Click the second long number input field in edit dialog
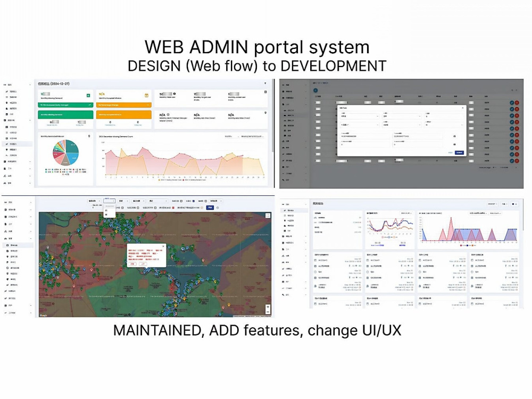Viewport: 532px width, 399px height. [x=418, y=136]
